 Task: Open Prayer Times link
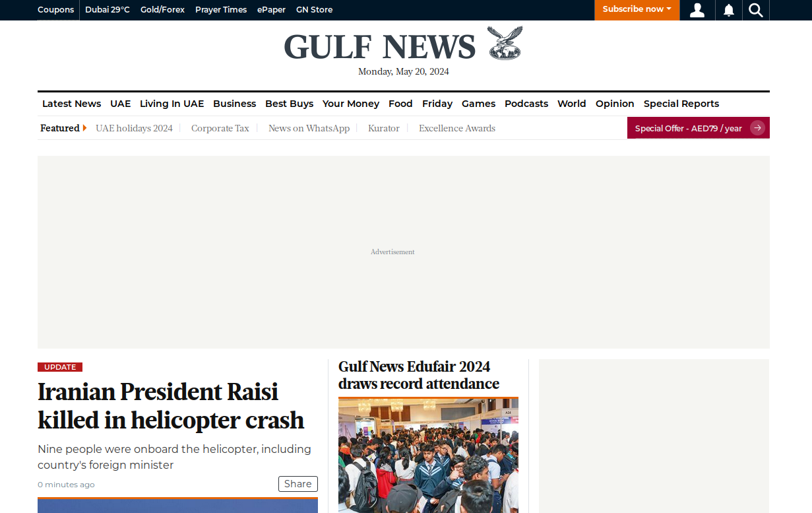point(221,10)
